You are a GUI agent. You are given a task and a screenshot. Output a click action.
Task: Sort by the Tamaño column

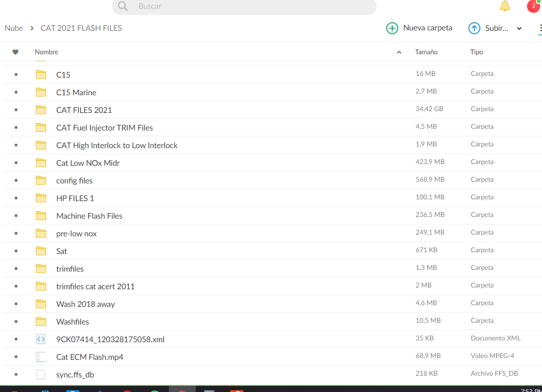426,52
